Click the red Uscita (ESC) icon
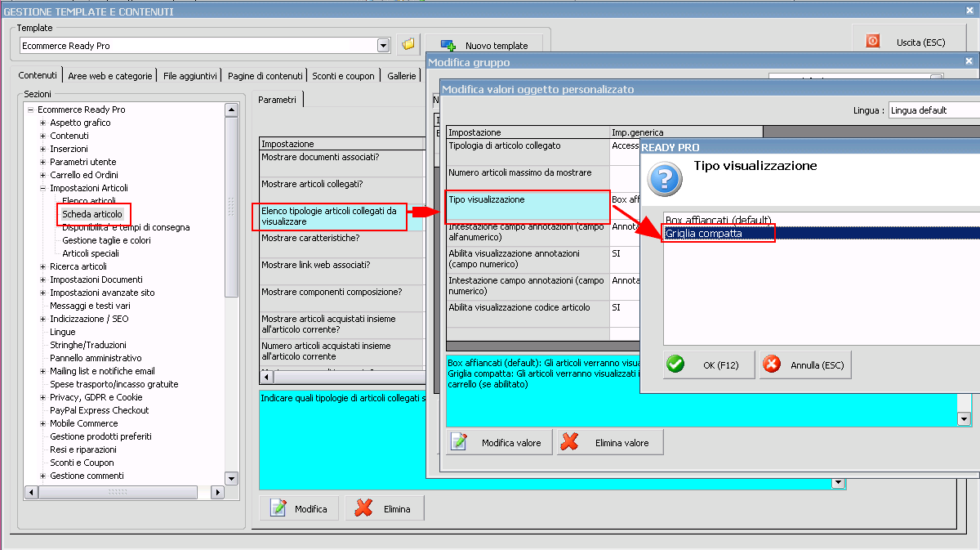This screenshot has width=980, height=550. point(873,41)
